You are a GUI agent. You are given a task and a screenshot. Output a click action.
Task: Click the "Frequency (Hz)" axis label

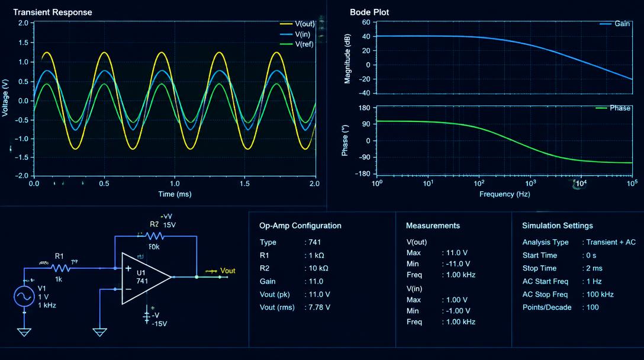[x=504, y=194]
